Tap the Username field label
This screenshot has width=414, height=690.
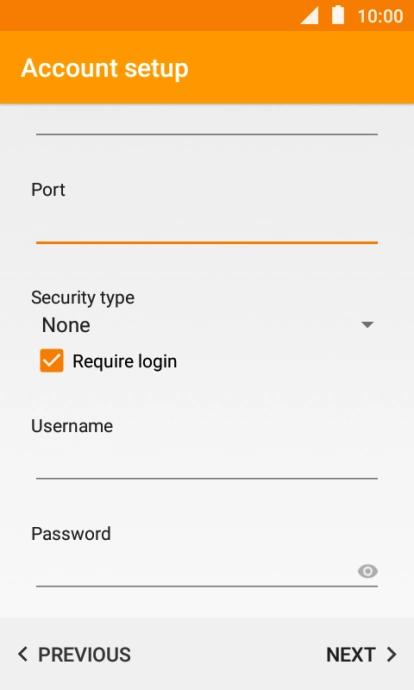click(x=72, y=426)
